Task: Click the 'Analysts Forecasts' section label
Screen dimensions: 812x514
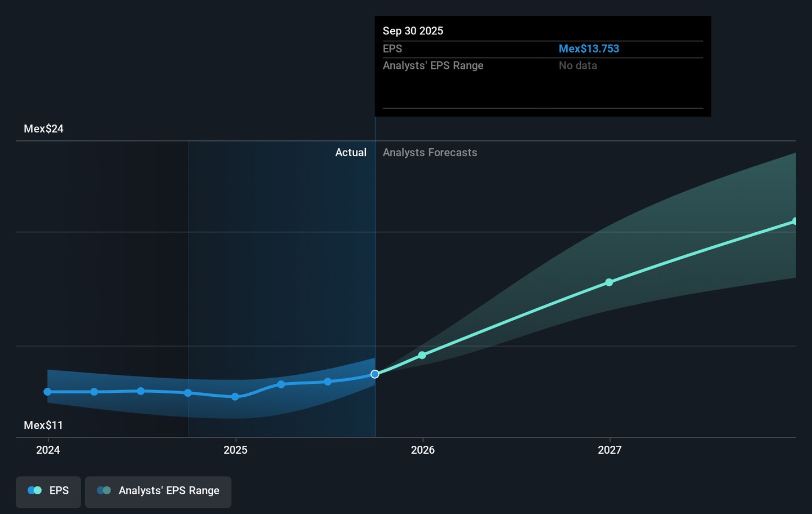Action: tap(430, 153)
